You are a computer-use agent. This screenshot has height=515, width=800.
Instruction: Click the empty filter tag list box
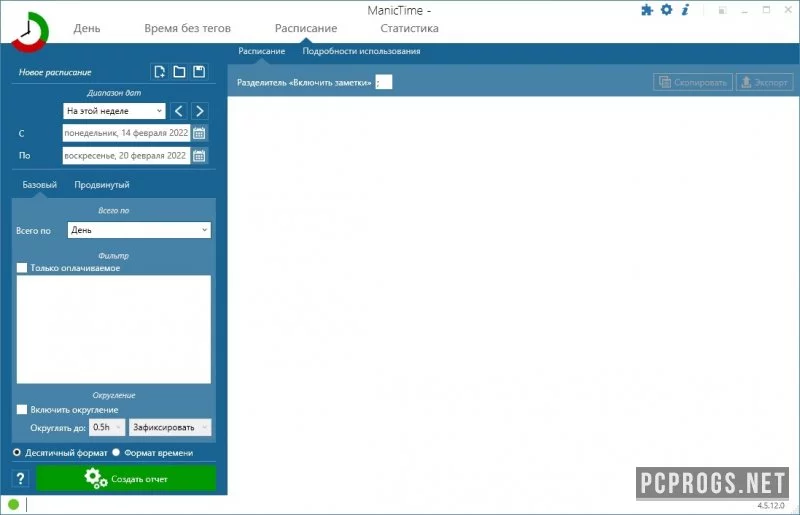coord(113,329)
